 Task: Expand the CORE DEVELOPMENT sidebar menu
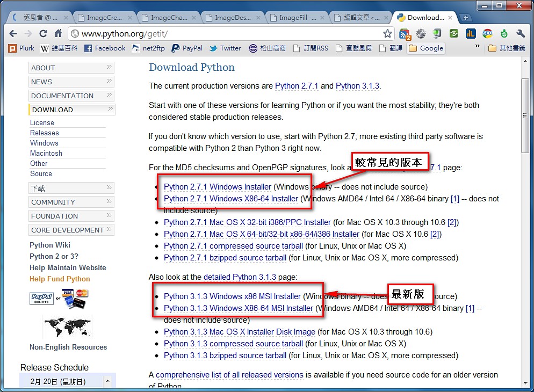(71, 230)
